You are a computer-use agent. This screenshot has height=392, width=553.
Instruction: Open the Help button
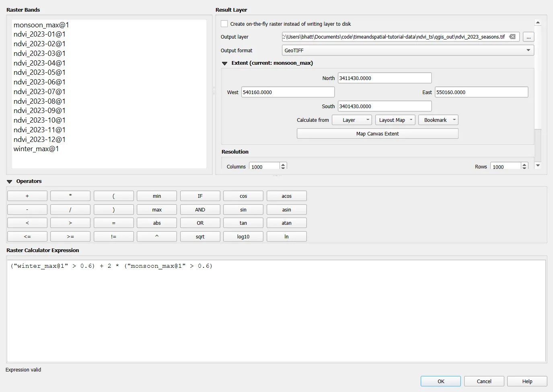point(527,381)
